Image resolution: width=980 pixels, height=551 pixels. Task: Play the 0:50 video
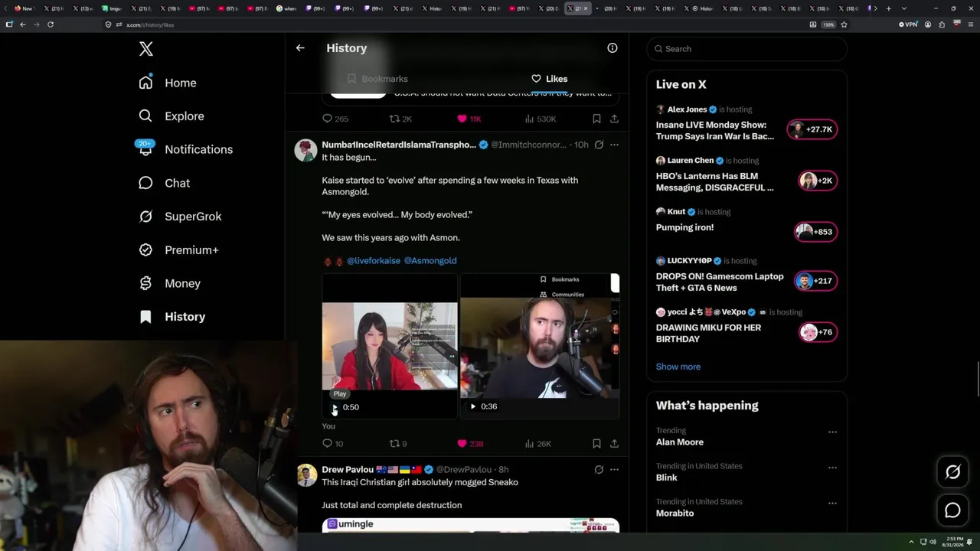point(335,407)
